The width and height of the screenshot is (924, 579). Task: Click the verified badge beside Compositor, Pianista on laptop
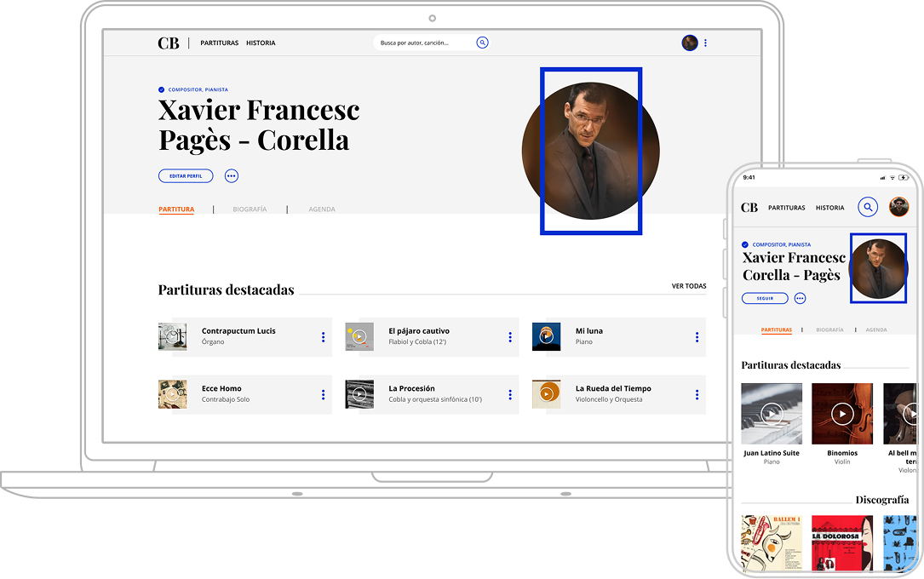coord(162,89)
